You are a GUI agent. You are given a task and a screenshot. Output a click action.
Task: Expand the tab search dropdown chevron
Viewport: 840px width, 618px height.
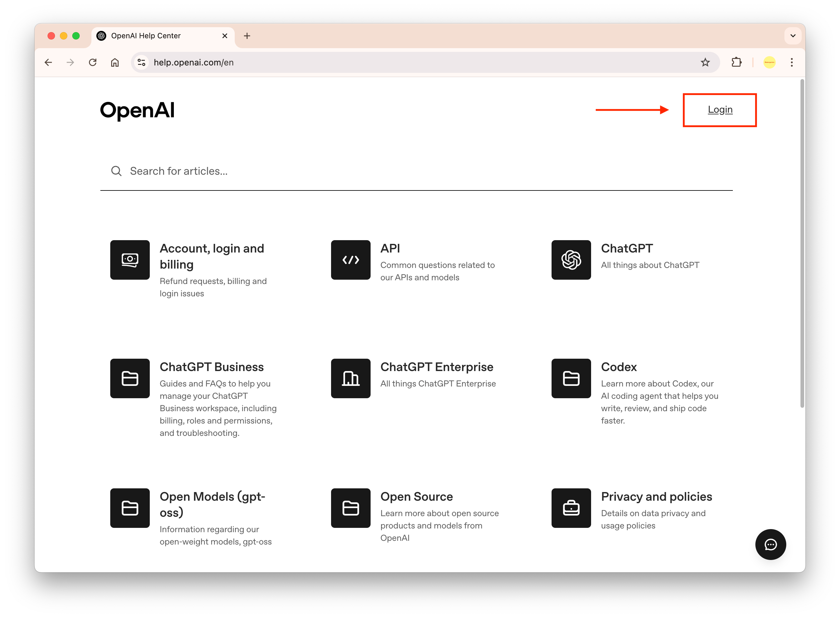(792, 36)
